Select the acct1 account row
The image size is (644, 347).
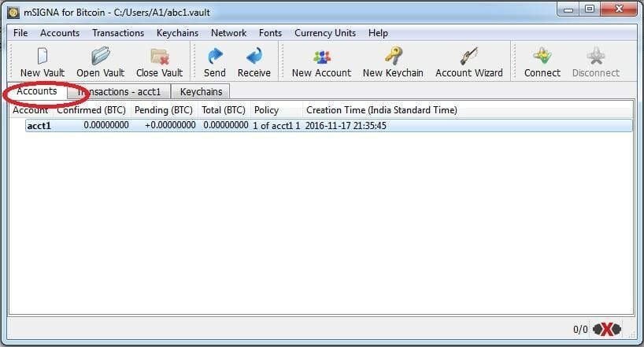click(328, 126)
